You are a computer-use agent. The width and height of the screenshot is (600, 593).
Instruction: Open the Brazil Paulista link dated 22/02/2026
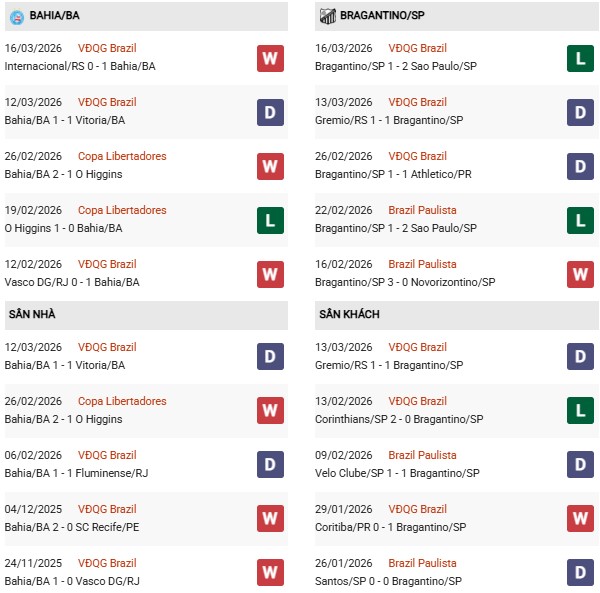(x=424, y=210)
